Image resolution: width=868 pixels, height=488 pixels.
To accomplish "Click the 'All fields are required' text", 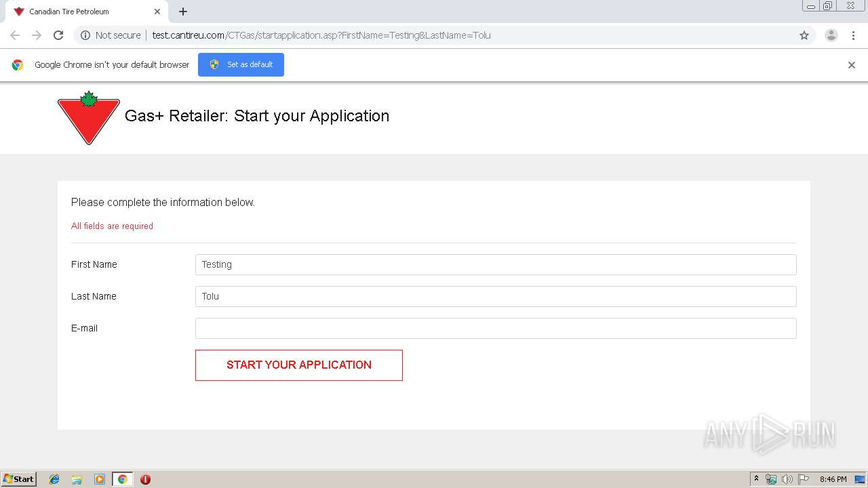I will point(112,226).
